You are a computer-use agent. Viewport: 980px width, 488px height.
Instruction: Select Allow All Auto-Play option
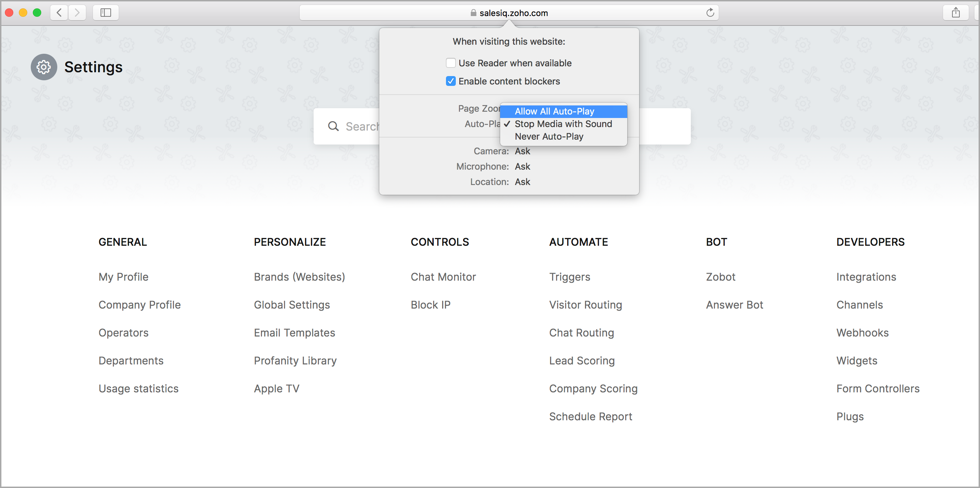(554, 111)
